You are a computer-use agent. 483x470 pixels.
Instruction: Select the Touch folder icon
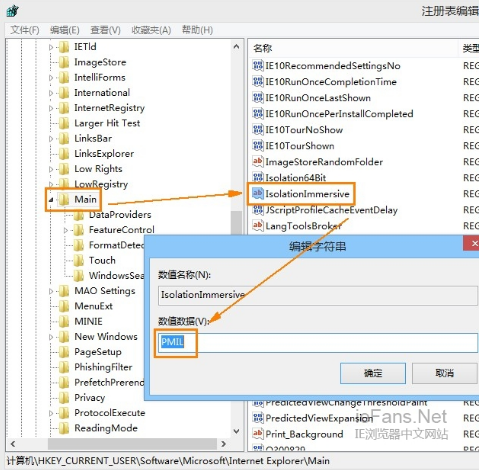pyautogui.click(x=78, y=260)
